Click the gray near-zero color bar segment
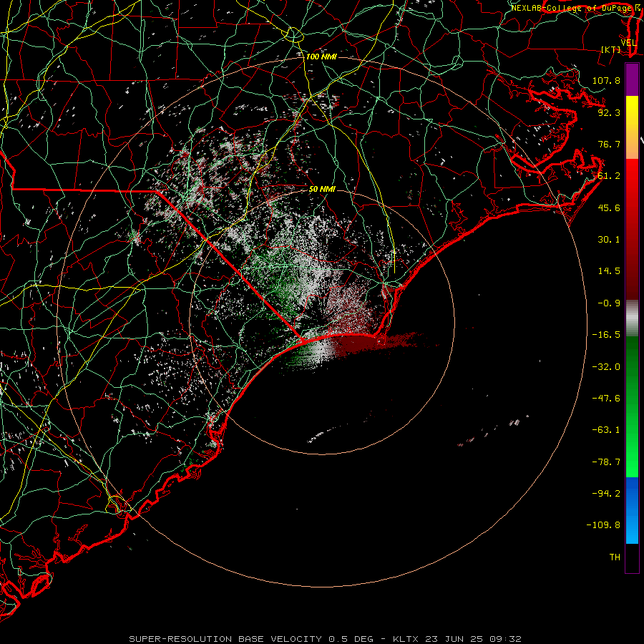 [x=632, y=318]
